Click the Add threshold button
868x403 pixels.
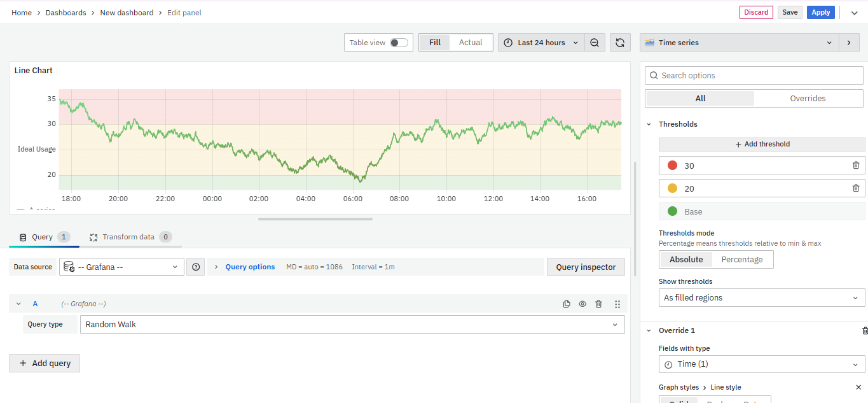tap(762, 145)
